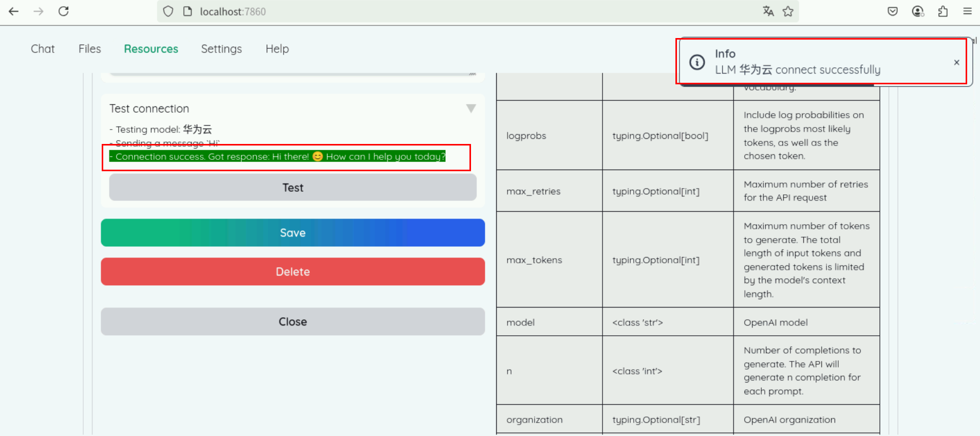Click the typing.Optional[bool] type cell

(x=668, y=135)
